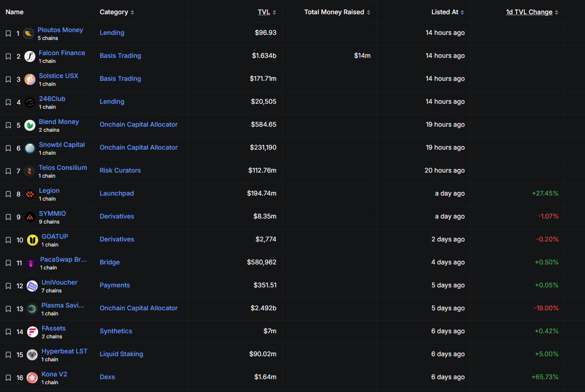Toggle bookmark for Hyperbeat LST
This screenshot has width=585, height=392.
click(8, 355)
